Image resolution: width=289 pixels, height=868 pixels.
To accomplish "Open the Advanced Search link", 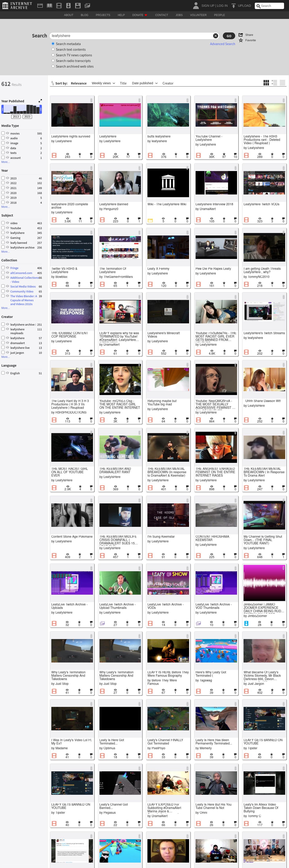I will click(222, 44).
